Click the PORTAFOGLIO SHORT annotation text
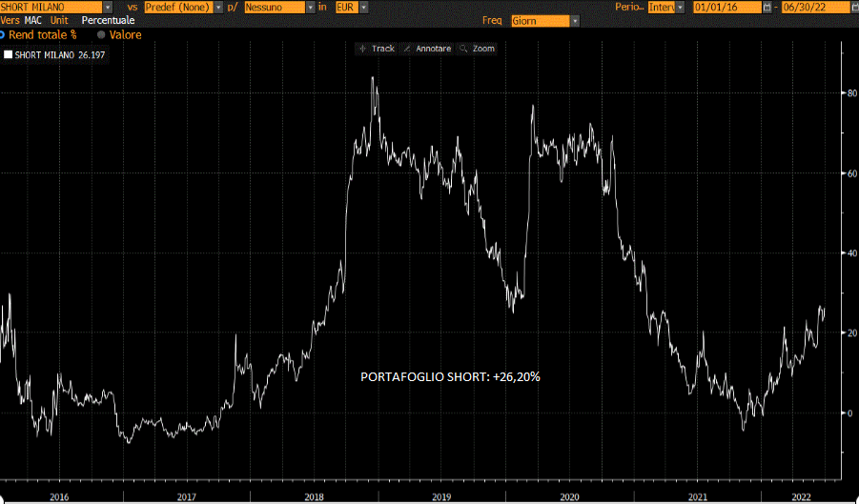Viewport: 859px width, 504px height. (450, 376)
